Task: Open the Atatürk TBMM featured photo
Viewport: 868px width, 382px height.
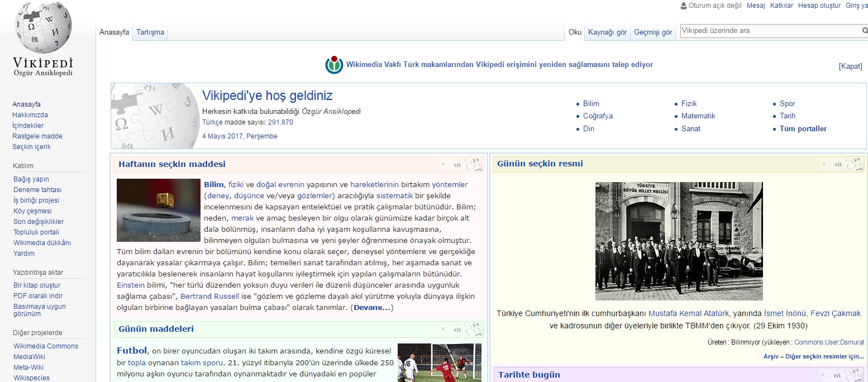Action: coord(679,241)
